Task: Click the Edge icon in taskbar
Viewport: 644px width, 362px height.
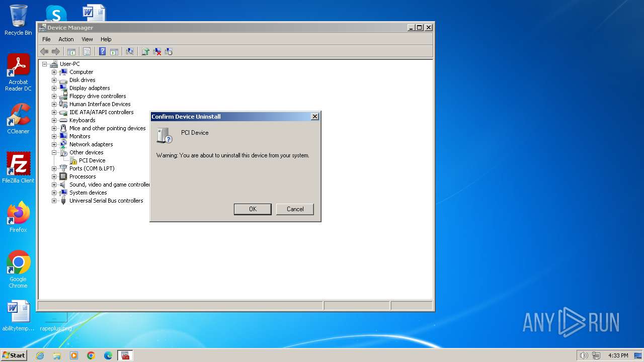Action: 108,355
